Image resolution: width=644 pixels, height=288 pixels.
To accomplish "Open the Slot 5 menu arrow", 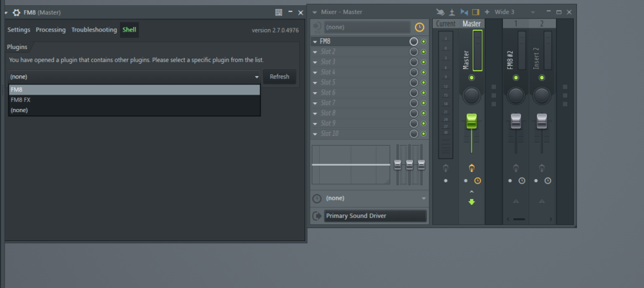I will pos(315,82).
